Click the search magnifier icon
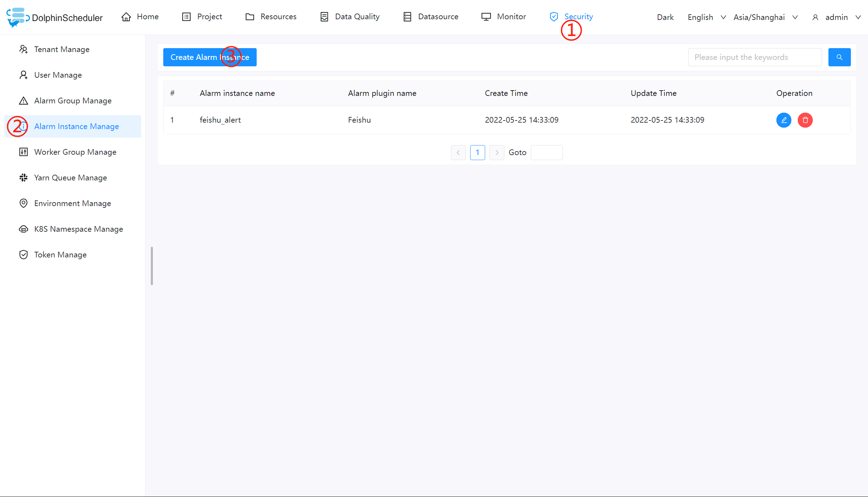868x497 pixels. pyautogui.click(x=839, y=57)
